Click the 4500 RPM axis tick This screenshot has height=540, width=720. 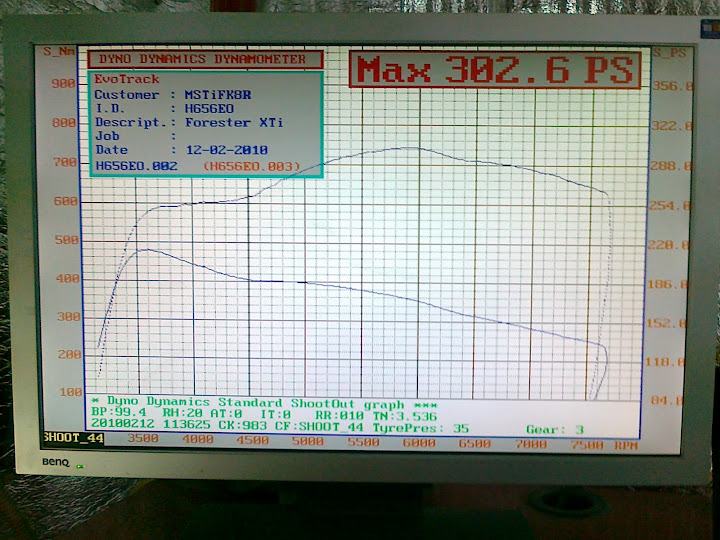pos(253,440)
